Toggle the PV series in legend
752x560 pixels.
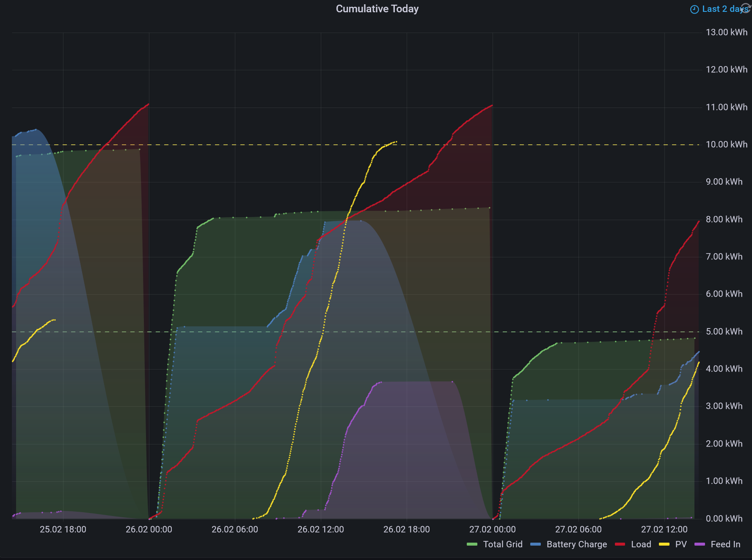click(x=681, y=544)
